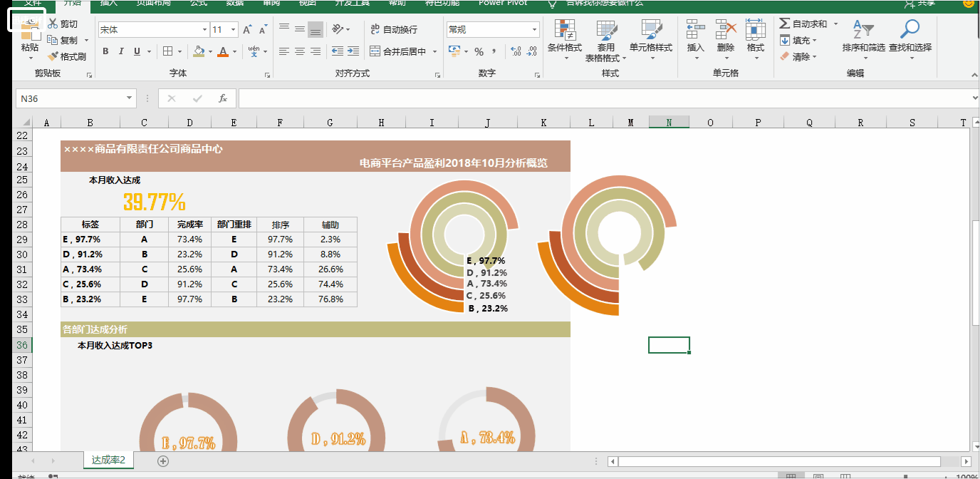
Task: Click the horizontal scrollbar right arrow
Action: pyautogui.click(x=966, y=462)
